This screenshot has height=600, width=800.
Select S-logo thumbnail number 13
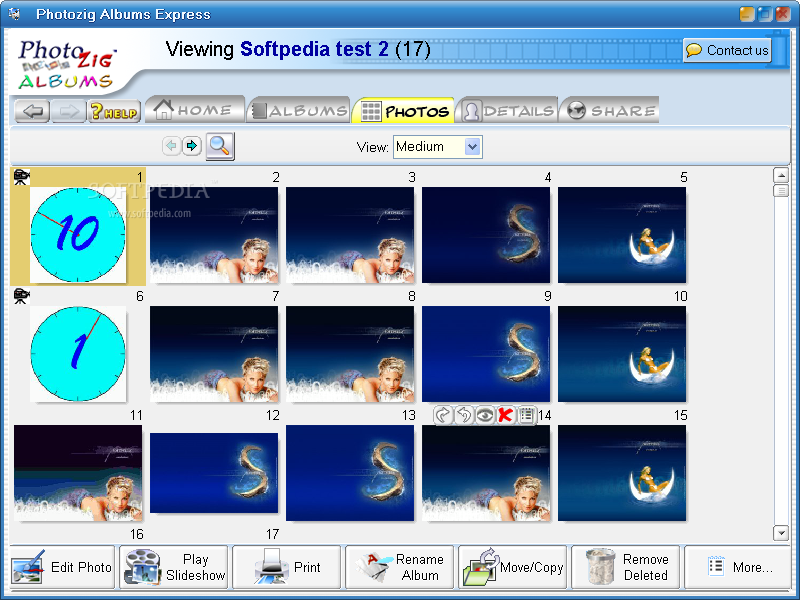[350, 472]
